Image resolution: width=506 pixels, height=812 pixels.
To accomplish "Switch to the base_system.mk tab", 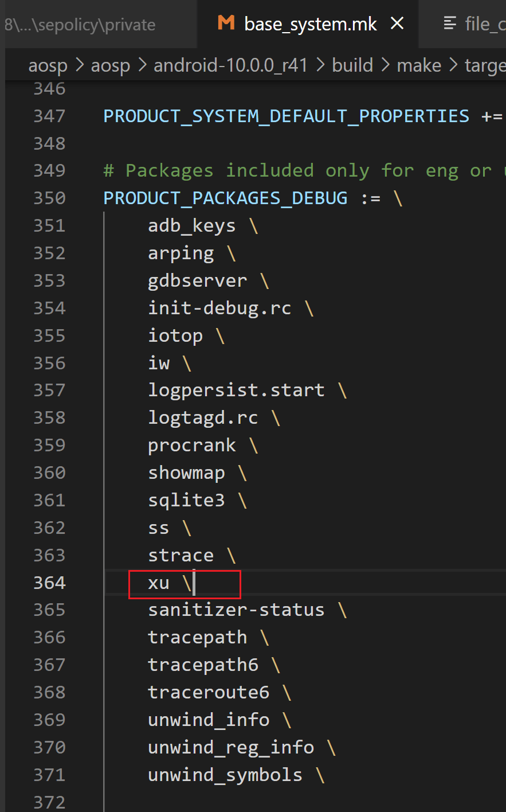I will 310,24.
